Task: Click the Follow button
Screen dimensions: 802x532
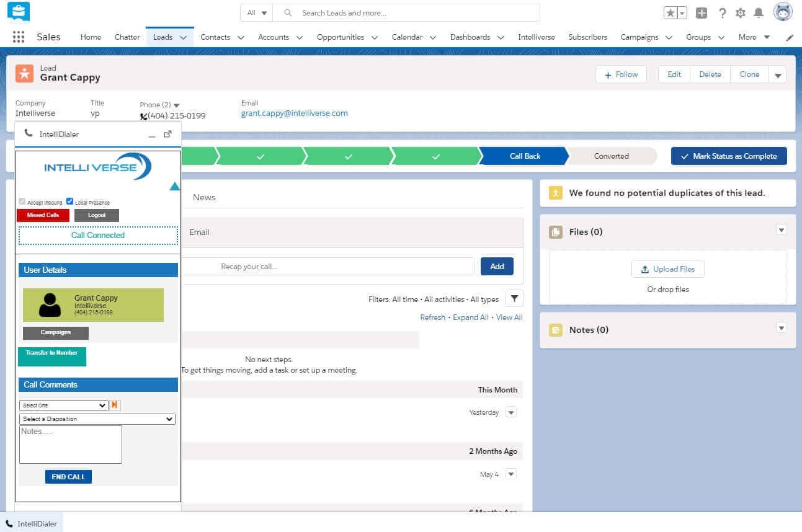Action: coord(622,74)
